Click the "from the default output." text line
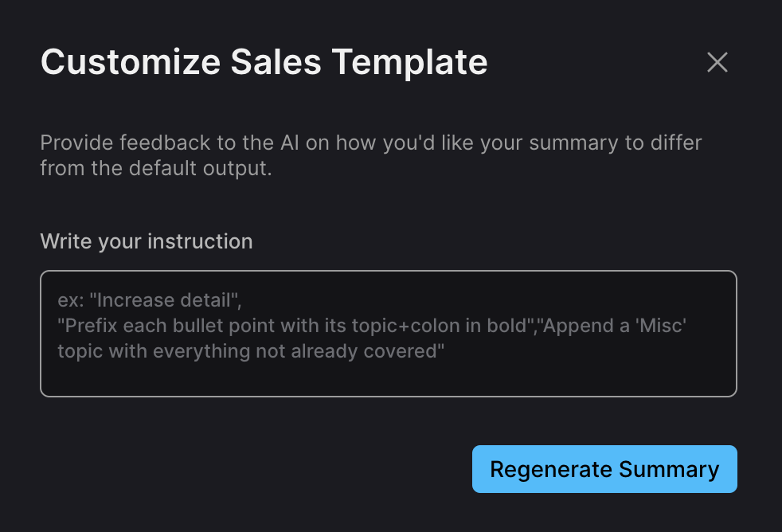782x532 pixels. point(156,169)
